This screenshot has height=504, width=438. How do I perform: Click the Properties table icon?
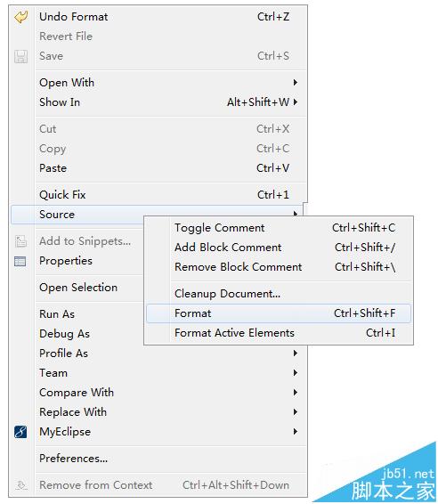coord(20,261)
